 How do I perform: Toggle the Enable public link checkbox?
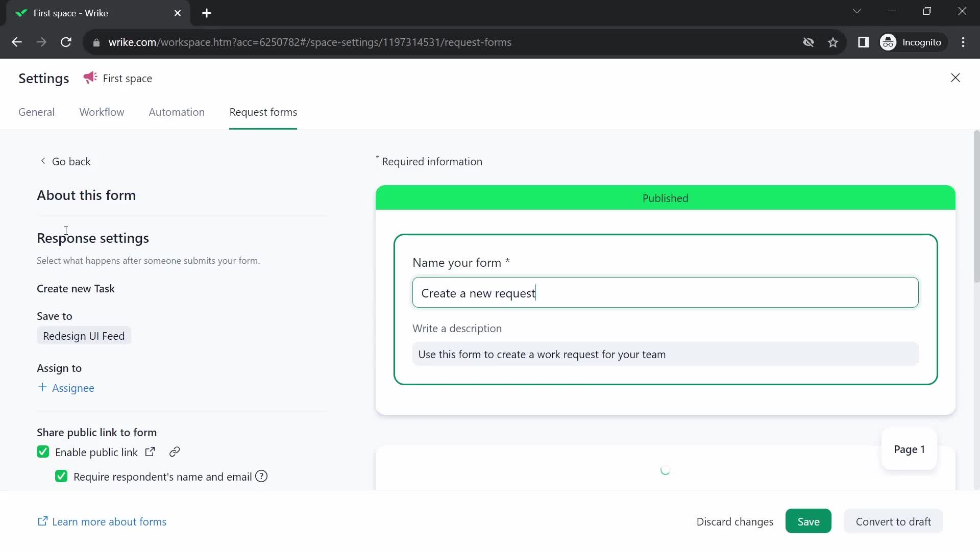coord(42,452)
